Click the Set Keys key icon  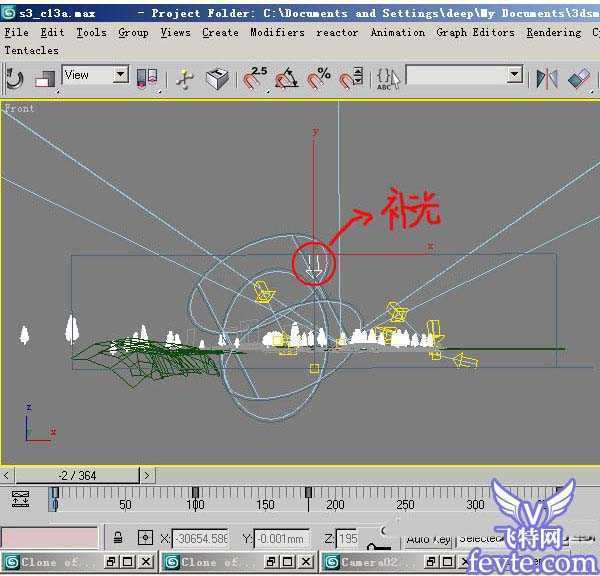click(379, 546)
